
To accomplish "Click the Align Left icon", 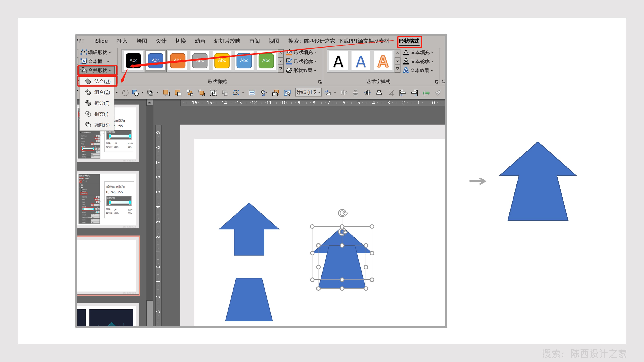I will click(x=402, y=93).
